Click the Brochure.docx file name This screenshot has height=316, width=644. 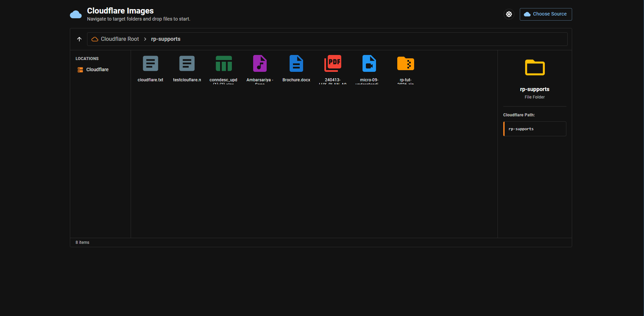[x=296, y=80]
